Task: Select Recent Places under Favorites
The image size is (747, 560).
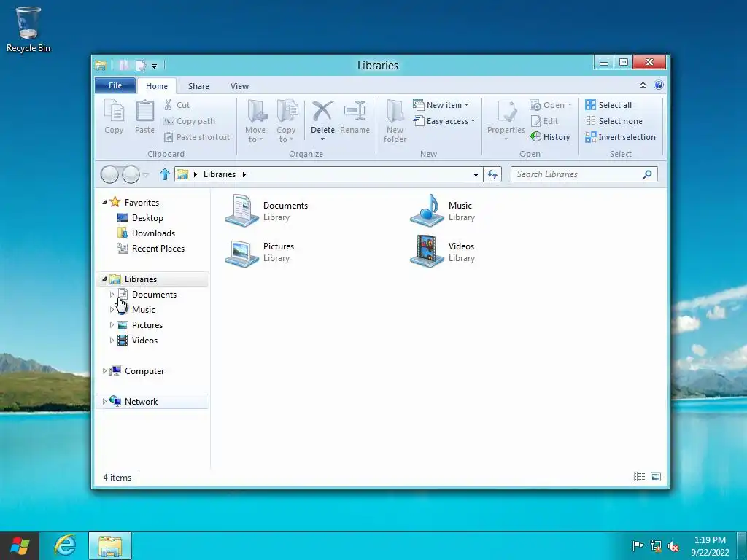Action: tap(158, 248)
